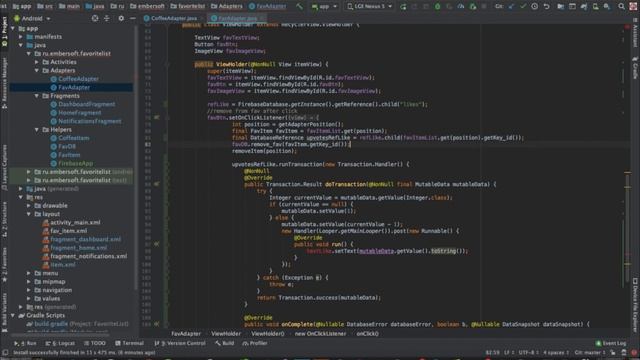Viewport: 640px width, 360px height.
Task: Open the Version Control tool window
Action: (x=180, y=343)
